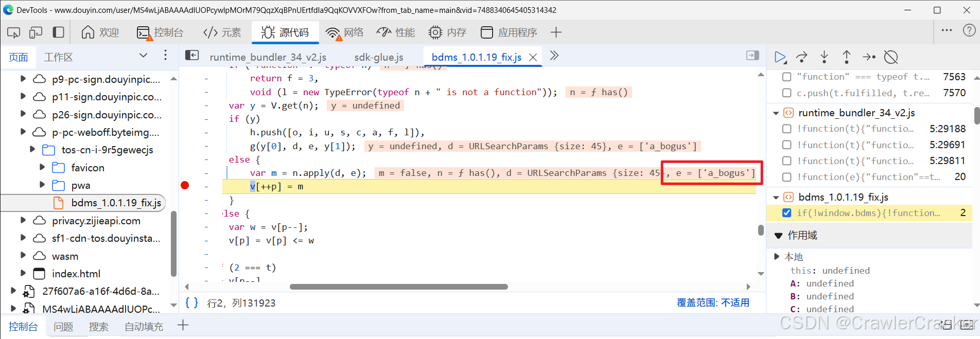Open the 应用程序 application tab

point(509,32)
